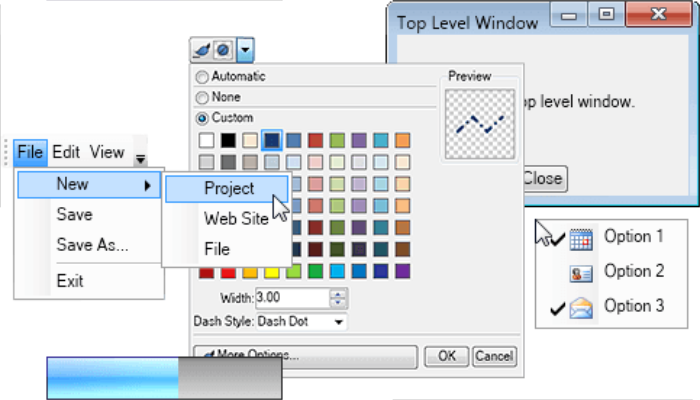Select the Custom radio button
700x400 pixels.
tap(202, 118)
